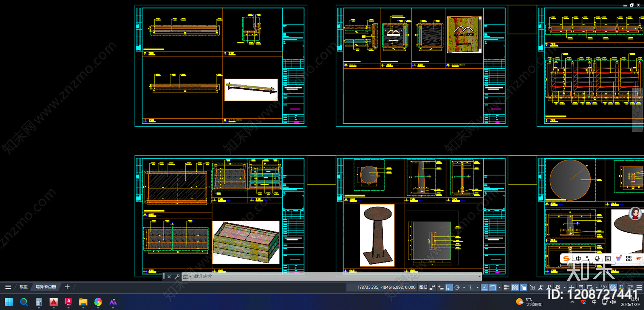The width and height of the screenshot is (644, 310).
Task: Open the polar tracking angle dropdown
Action: pyautogui.click(x=464, y=287)
